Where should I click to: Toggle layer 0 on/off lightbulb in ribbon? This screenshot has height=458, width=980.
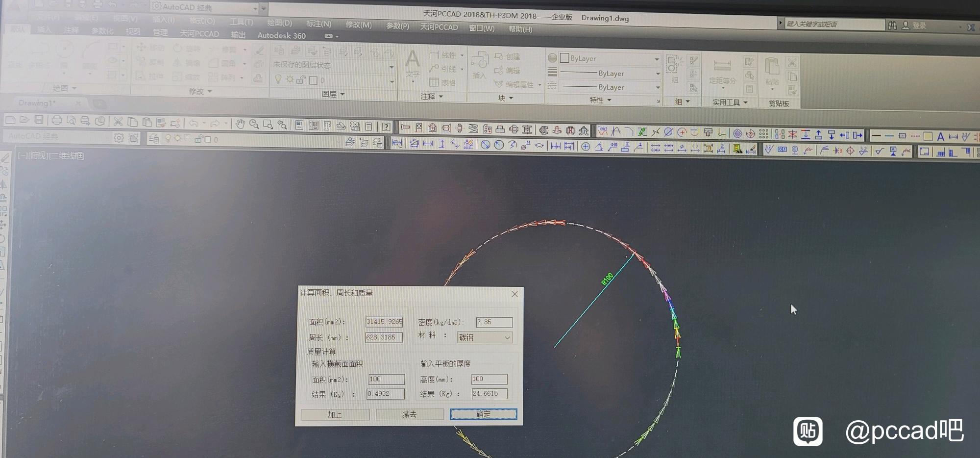tap(278, 79)
